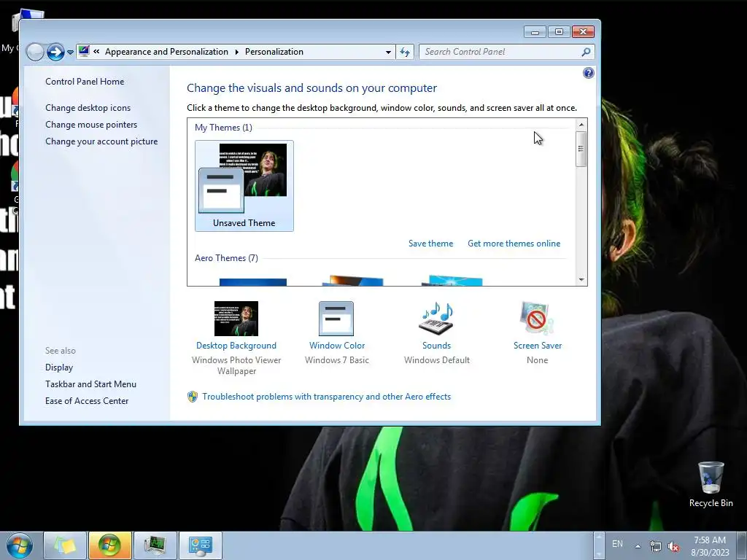Open Troubleshoot problems with transparency link
Viewport: 747px width, 560px height.
point(326,396)
